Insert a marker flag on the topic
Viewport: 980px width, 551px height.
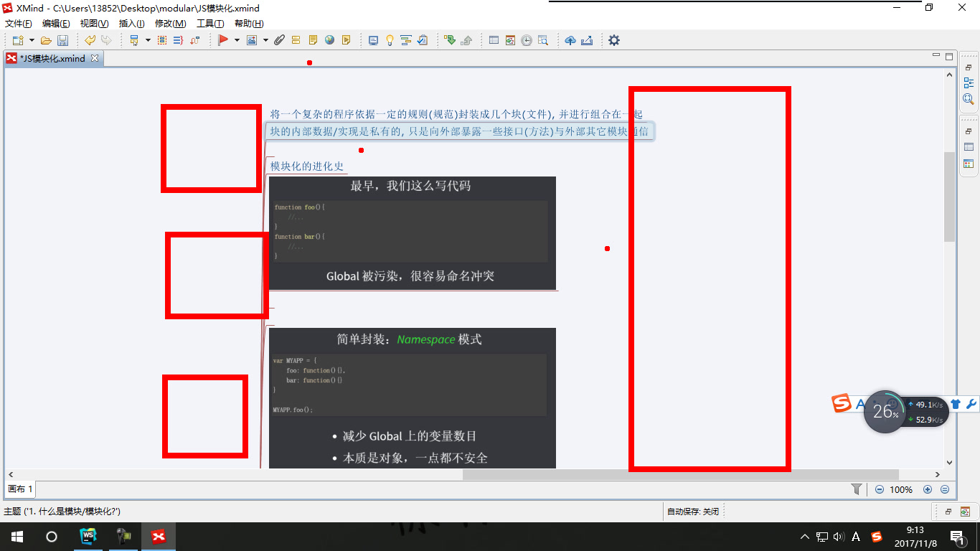(x=223, y=40)
